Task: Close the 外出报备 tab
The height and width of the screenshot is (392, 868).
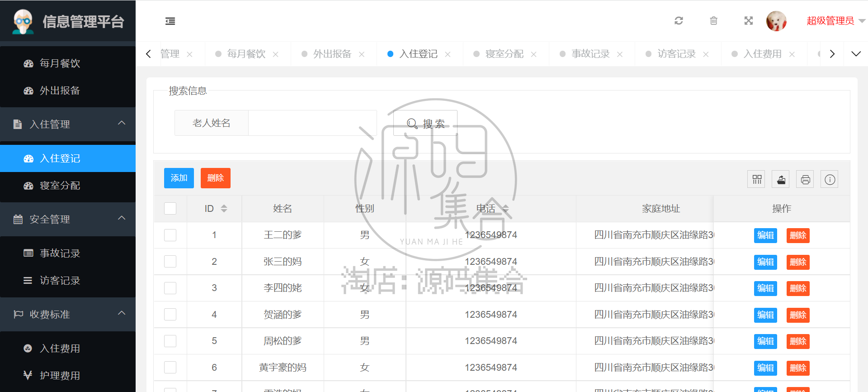Action: 362,54
